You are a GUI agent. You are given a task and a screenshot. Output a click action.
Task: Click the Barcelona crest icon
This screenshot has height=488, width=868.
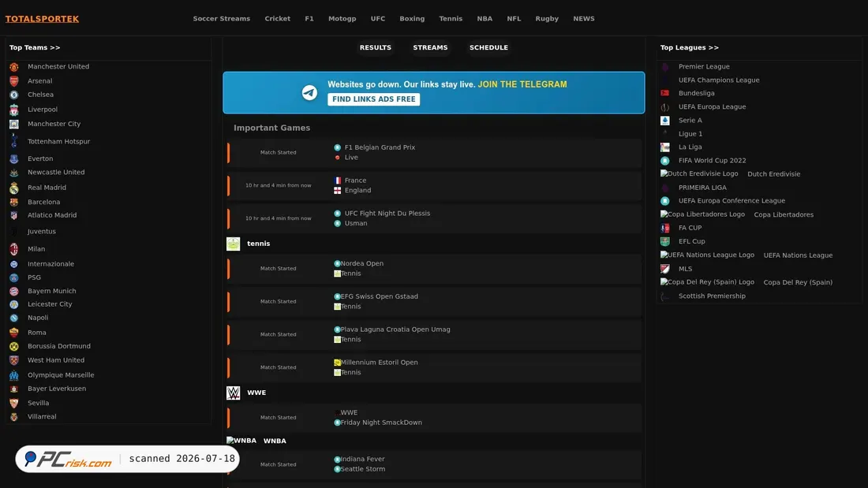(14, 203)
